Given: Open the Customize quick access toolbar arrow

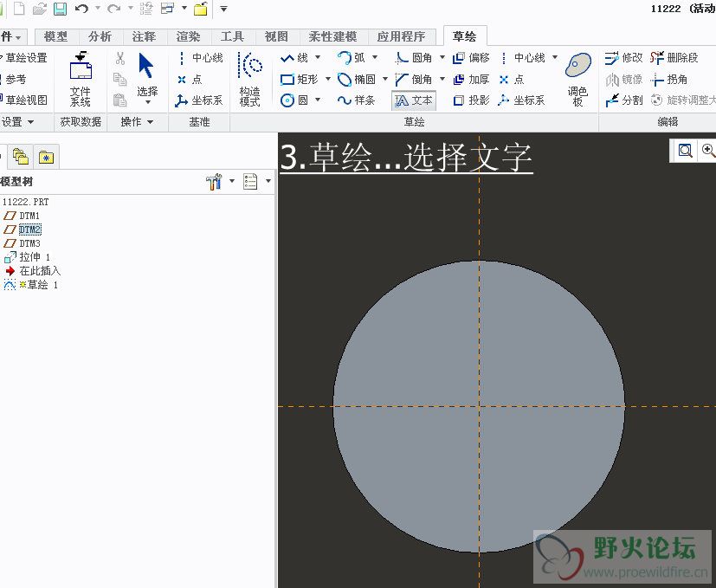Looking at the screenshot, I should [x=223, y=8].
